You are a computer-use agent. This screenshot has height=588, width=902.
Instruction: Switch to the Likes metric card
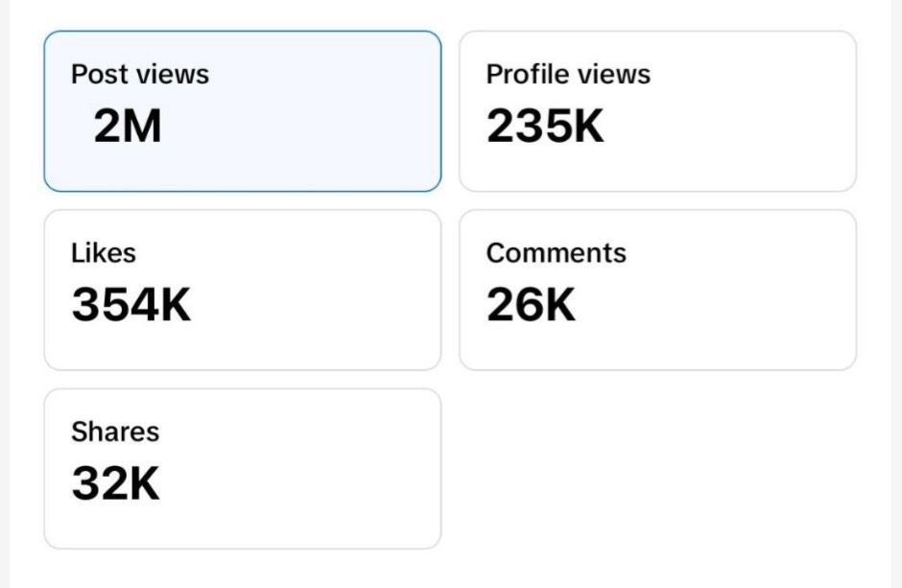(242, 290)
